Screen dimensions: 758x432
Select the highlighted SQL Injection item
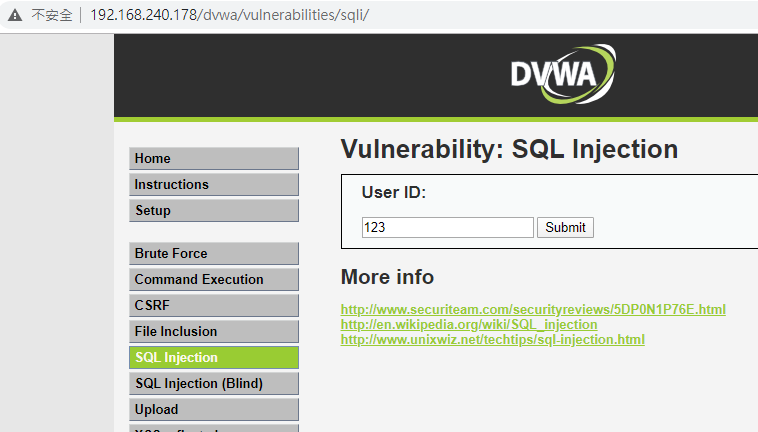[x=213, y=358]
